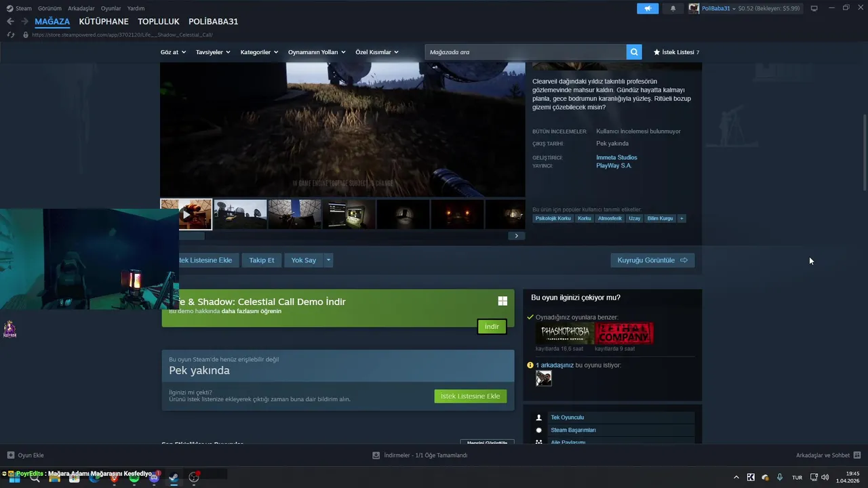Expand the Göz at dropdown
Image resolution: width=868 pixels, height=488 pixels.
click(x=173, y=52)
